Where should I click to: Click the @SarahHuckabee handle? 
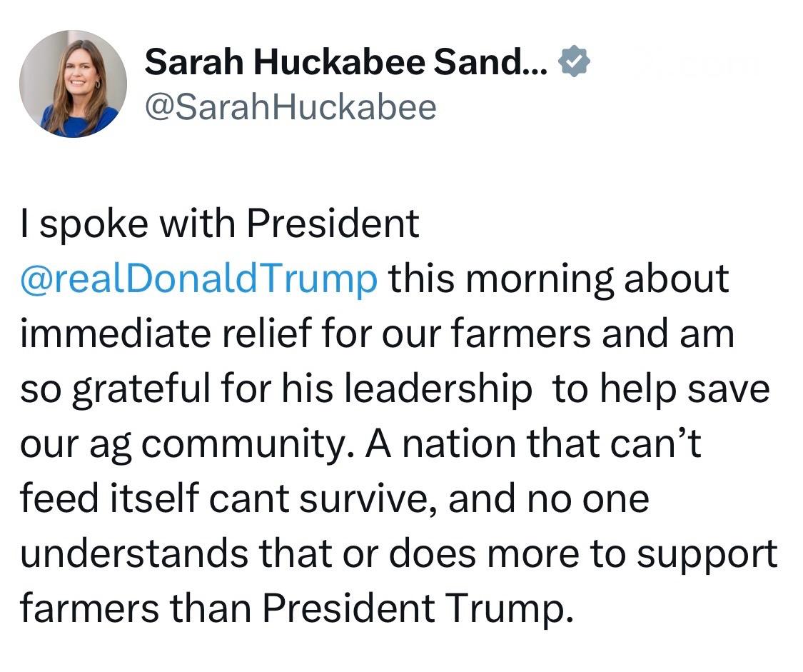point(290,107)
